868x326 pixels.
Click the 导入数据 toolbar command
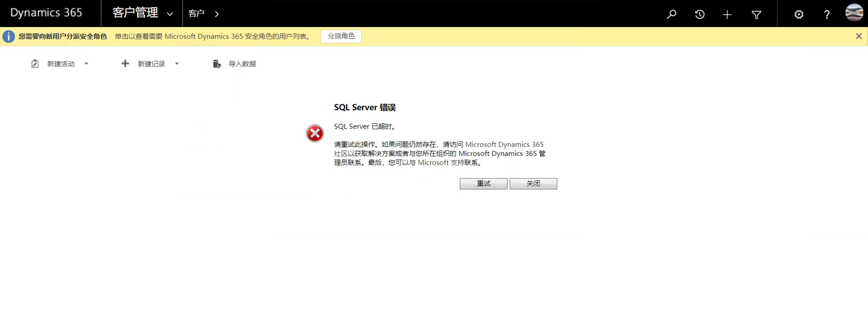242,64
